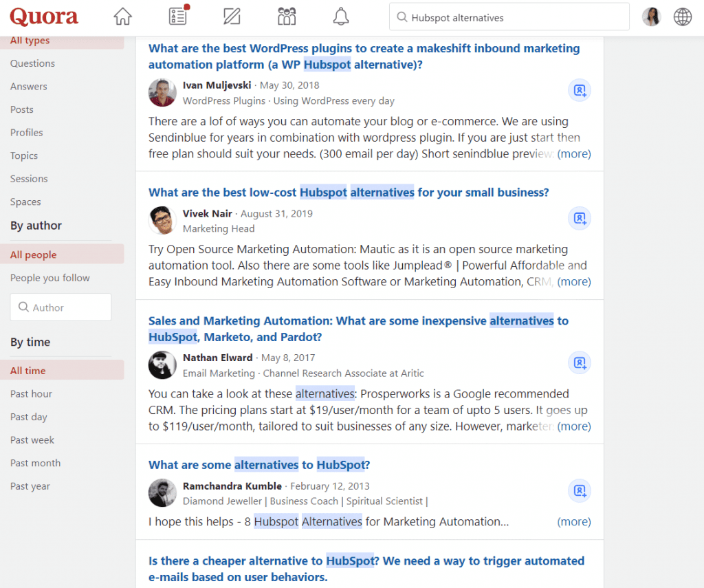Select the Answers type filter
Viewport: 704px width, 588px height.
coord(29,87)
